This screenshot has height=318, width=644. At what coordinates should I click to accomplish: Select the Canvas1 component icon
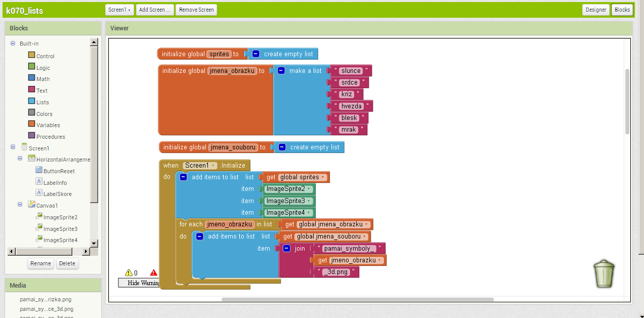tap(31, 205)
